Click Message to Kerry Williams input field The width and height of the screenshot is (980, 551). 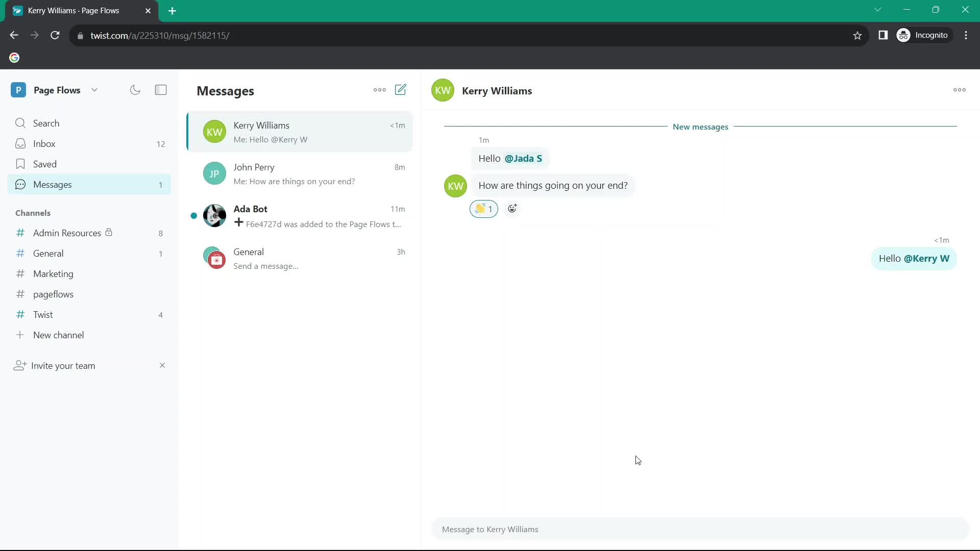[700, 529]
